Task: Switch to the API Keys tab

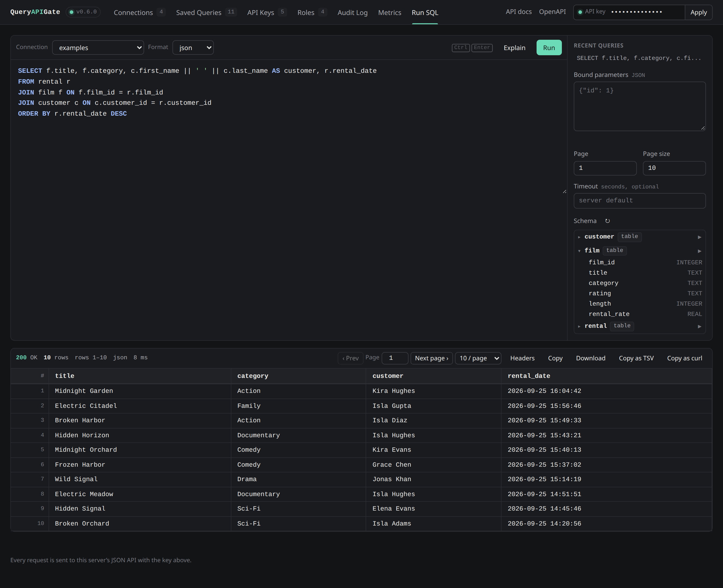Action: (267, 13)
